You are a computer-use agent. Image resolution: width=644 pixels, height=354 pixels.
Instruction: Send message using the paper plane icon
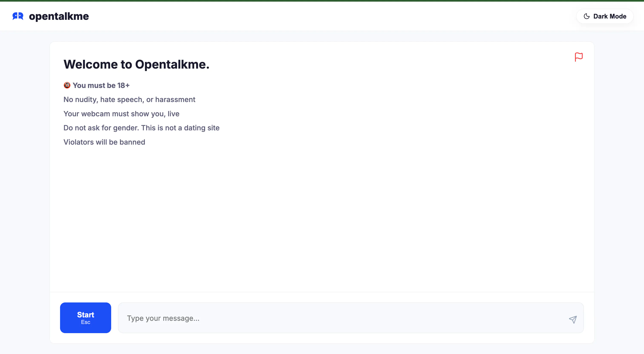[573, 319]
